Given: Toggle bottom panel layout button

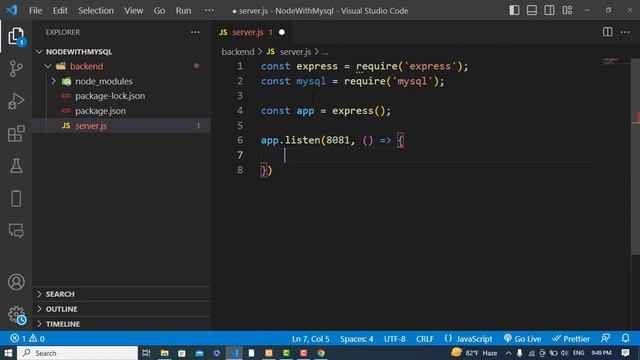Looking at the screenshot, I should [531, 10].
